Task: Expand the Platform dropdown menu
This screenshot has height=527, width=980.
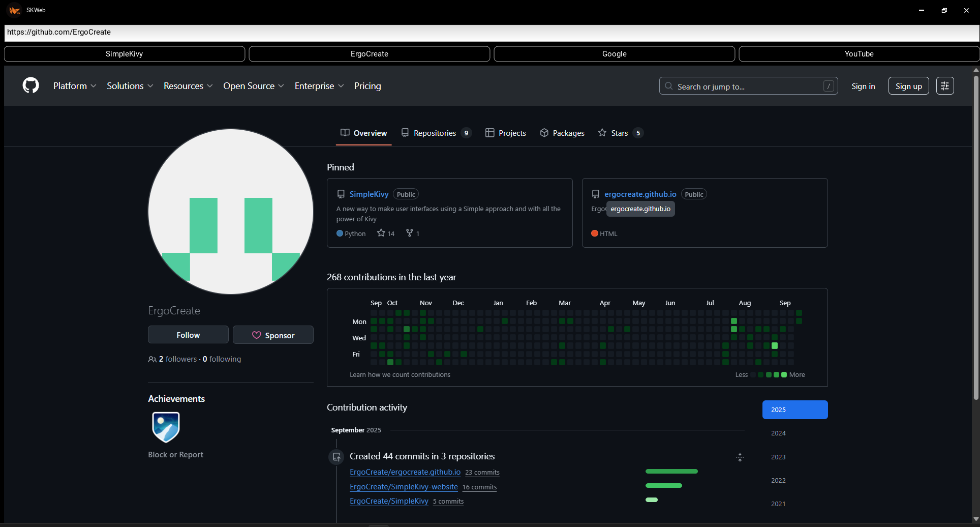Action: click(75, 86)
